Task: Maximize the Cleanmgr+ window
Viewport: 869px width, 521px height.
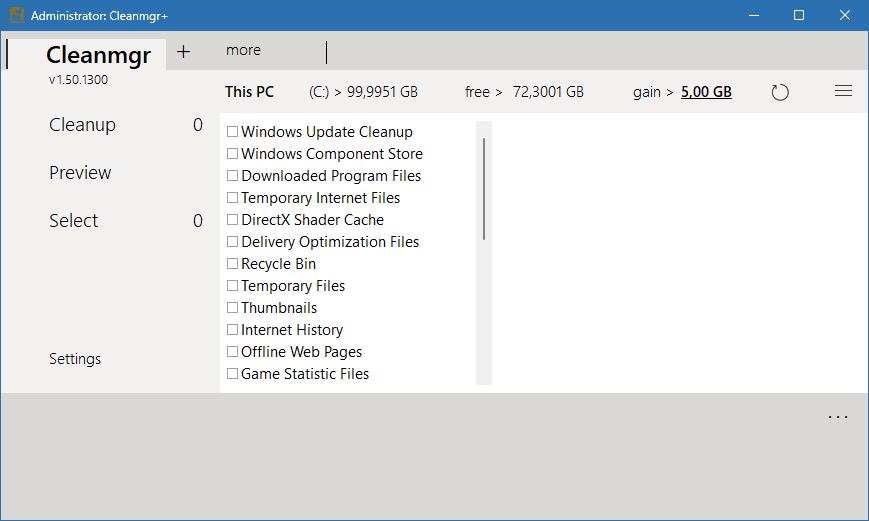Action: [x=799, y=16]
